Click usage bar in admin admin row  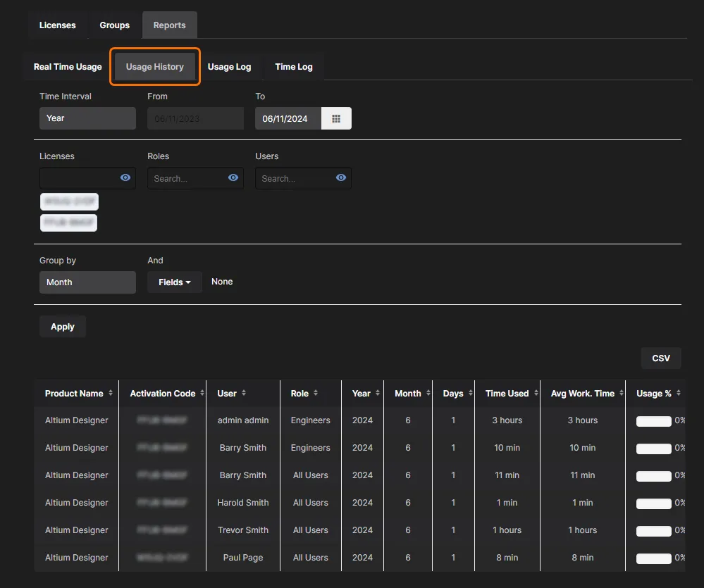[x=654, y=421]
